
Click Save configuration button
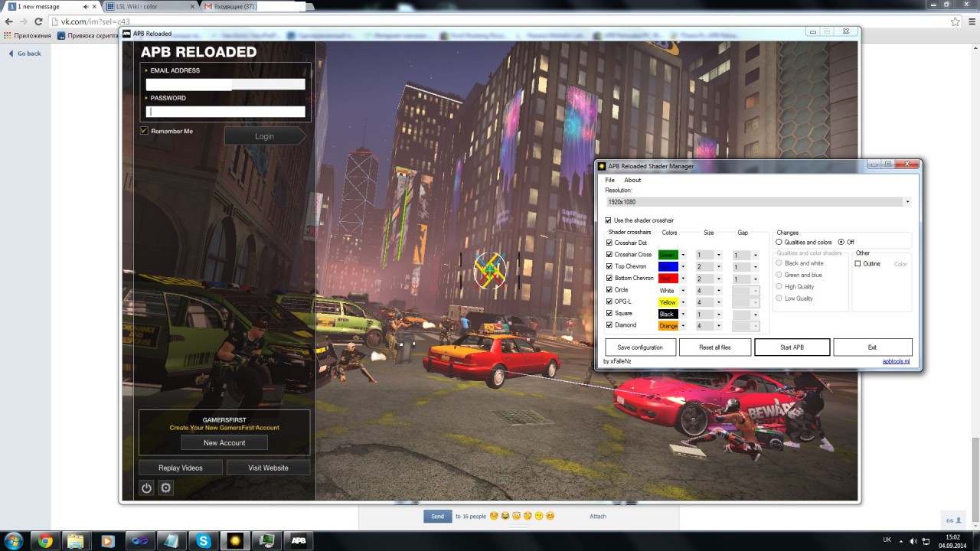tap(640, 347)
